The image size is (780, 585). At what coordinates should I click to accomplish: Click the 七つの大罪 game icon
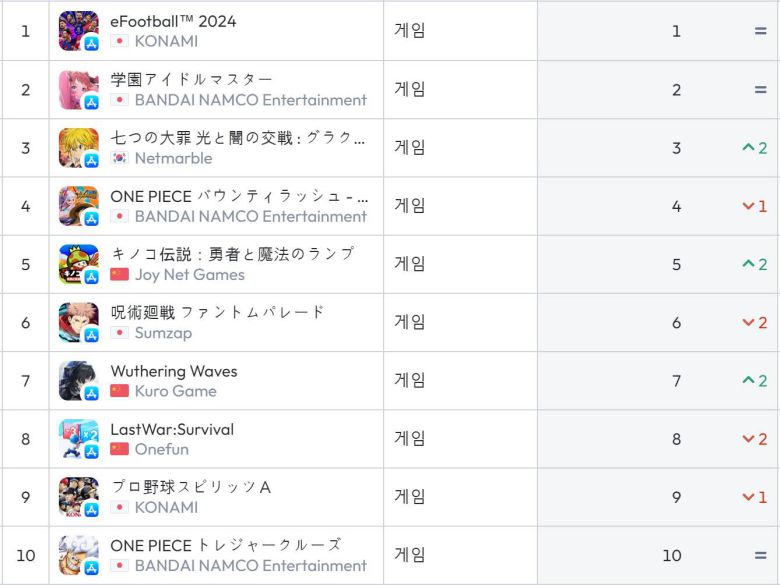click(x=78, y=148)
